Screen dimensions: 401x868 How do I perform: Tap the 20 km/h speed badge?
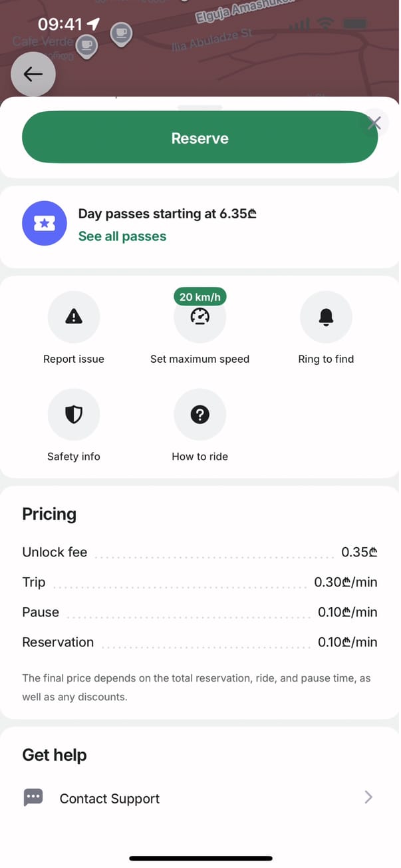200,297
